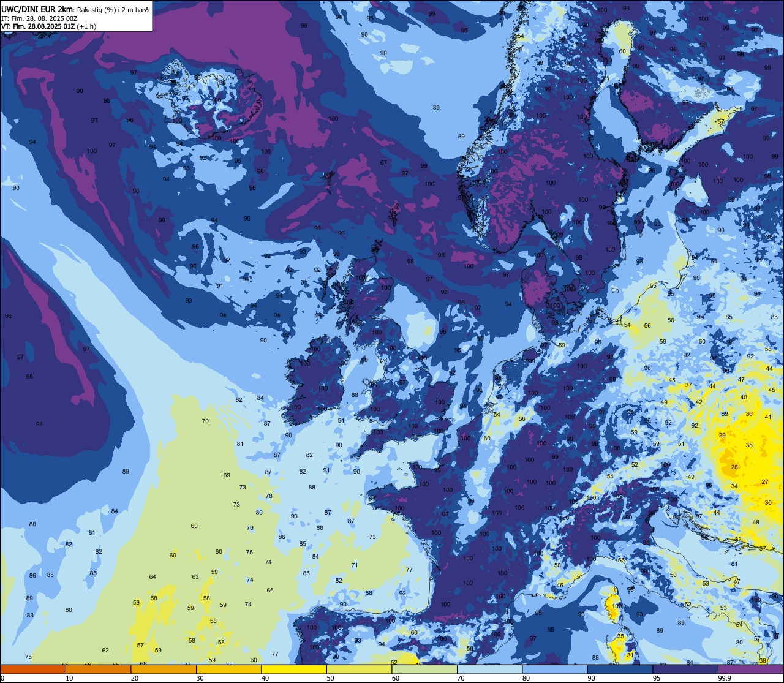Screen dimensions: 784x683
Task: Click the '99.9' legend scale label
Action: [725, 678]
